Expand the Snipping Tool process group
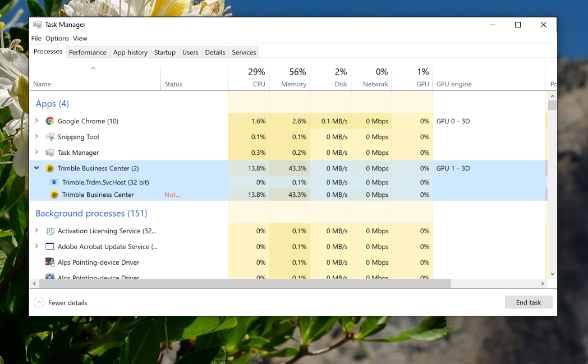This screenshot has height=364, width=588. pyautogui.click(x=36, y=136)
